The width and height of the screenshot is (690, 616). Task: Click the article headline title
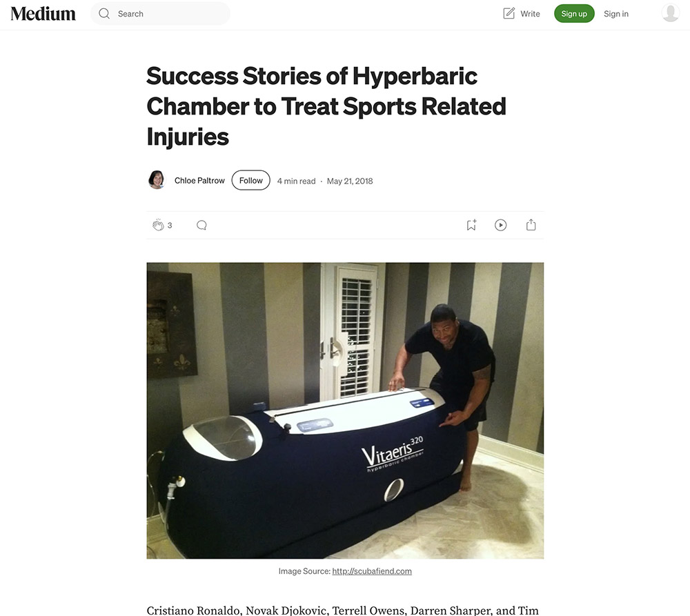point(326,106)
